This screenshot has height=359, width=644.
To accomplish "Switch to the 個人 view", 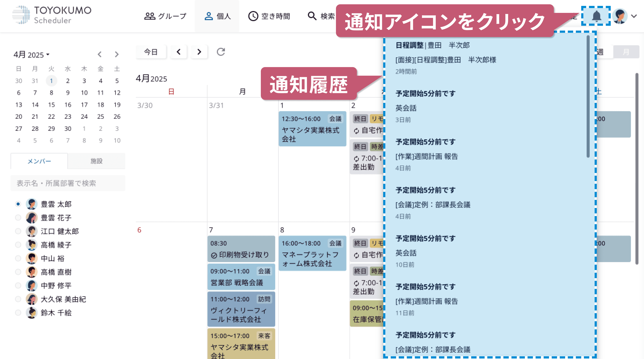I will pos(217,16).
